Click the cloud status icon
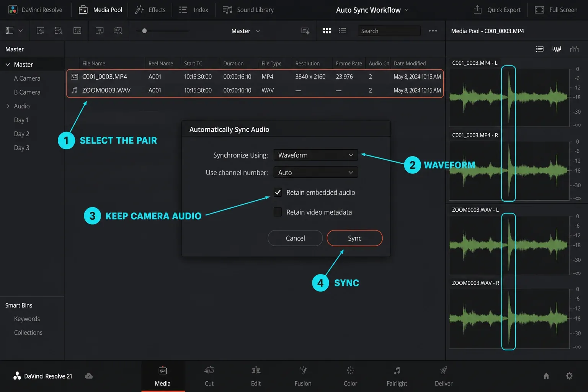The height and width of the screenshot is (392, 588). [x=89, y=376]
